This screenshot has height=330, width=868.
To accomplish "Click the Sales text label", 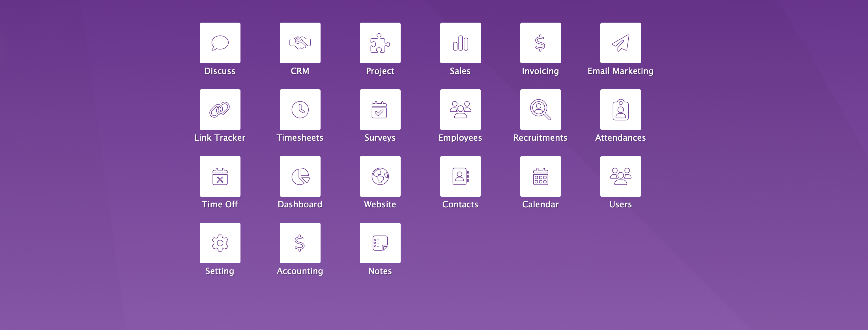I will [460, 71].
